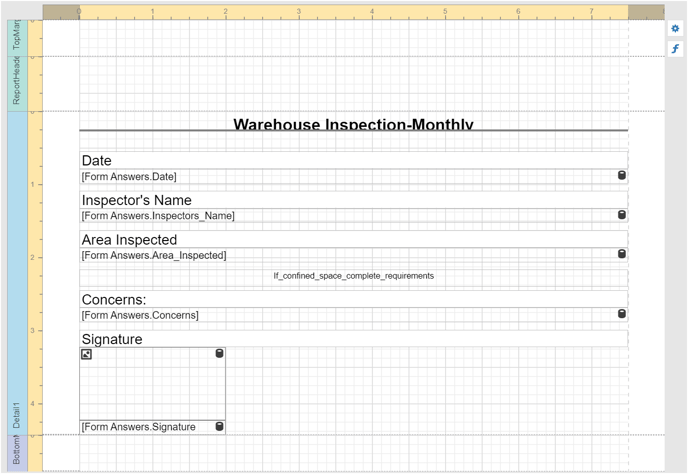The image size is (688, 474).
Task: Click database icon on Concerns field row
Action: (622, 314)
